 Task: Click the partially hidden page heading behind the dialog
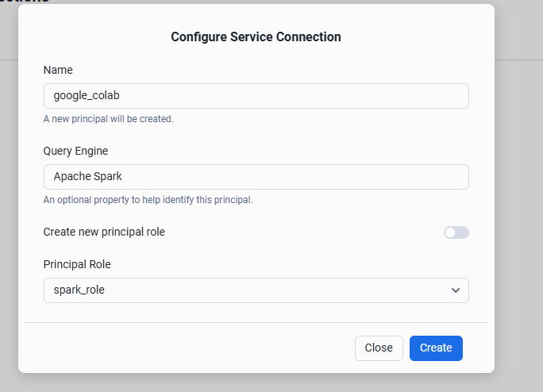[x=24, y=2]
